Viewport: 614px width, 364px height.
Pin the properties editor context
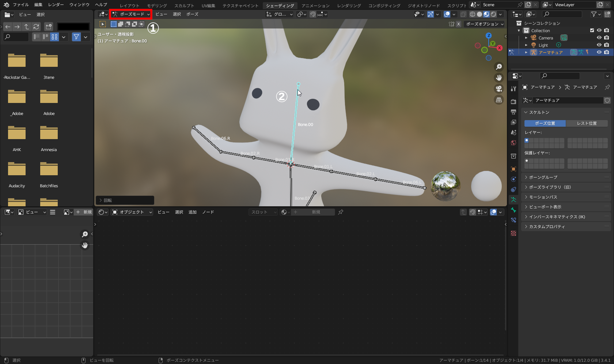607,87
